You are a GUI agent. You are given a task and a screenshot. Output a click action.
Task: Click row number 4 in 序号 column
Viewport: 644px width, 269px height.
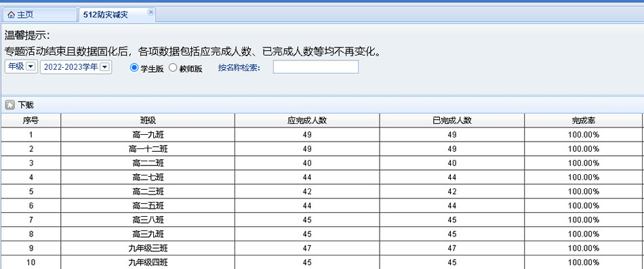pyautogui.click(x=31, y=178)
